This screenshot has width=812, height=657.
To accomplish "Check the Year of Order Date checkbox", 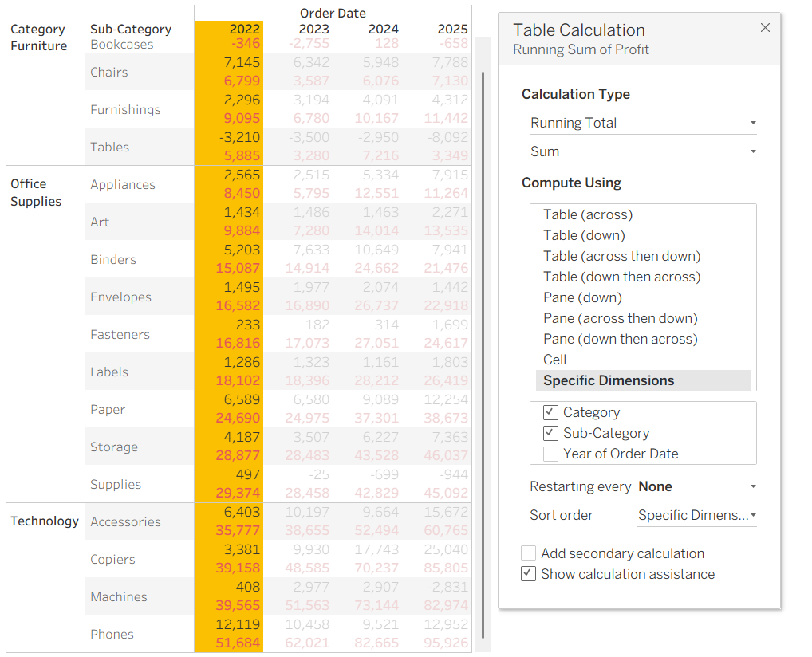I will (550, 454).
